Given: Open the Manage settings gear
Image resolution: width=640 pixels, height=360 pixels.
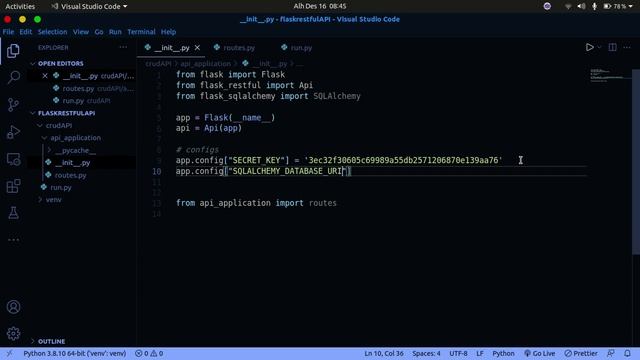Looking at the screenshot, I should click(x=13, y=333).
